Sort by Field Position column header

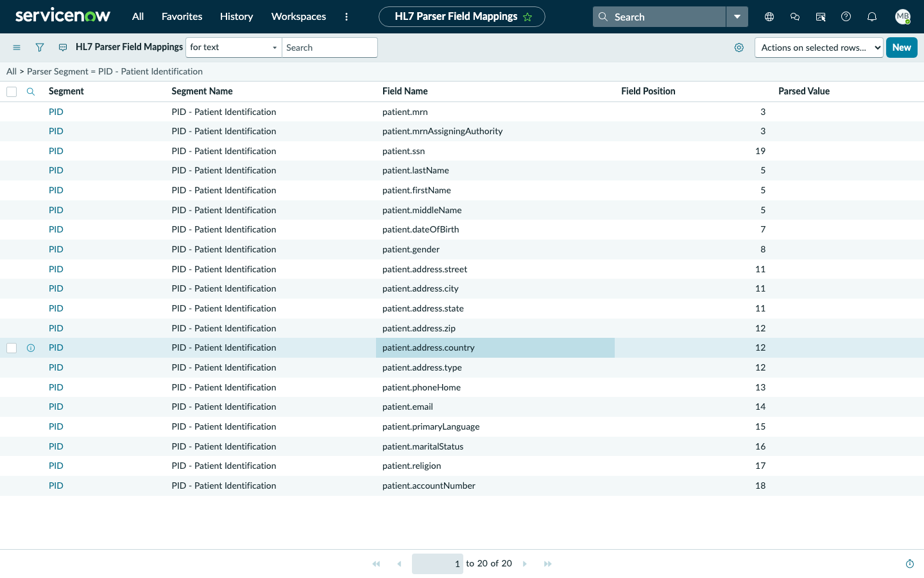point(648,91)
